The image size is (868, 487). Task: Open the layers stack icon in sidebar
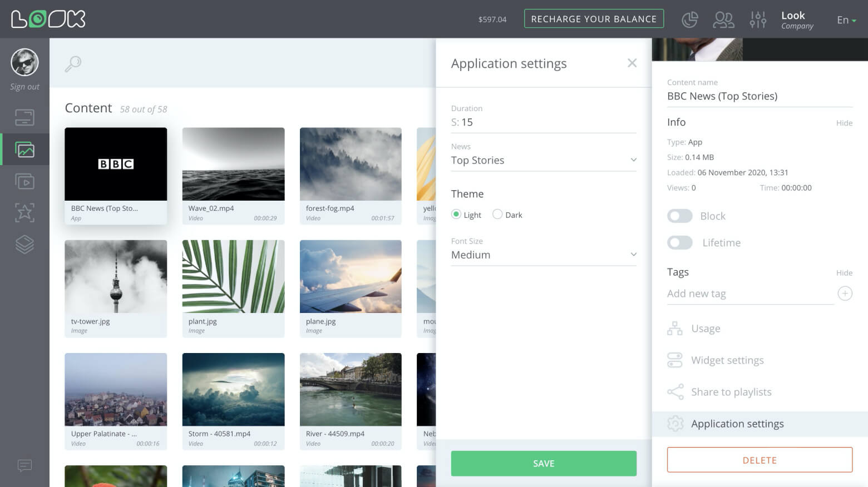click(x=24, y=244)
